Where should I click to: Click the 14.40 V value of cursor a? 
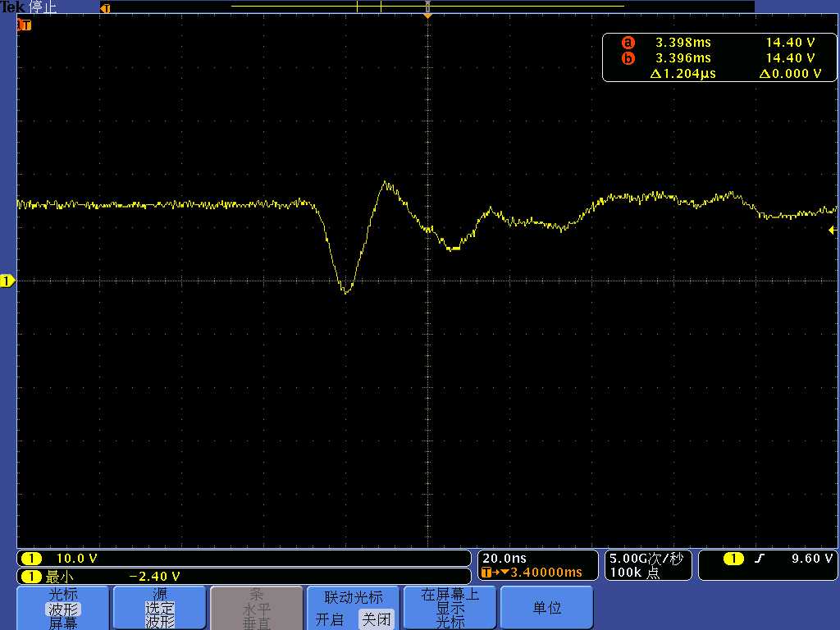790,43
